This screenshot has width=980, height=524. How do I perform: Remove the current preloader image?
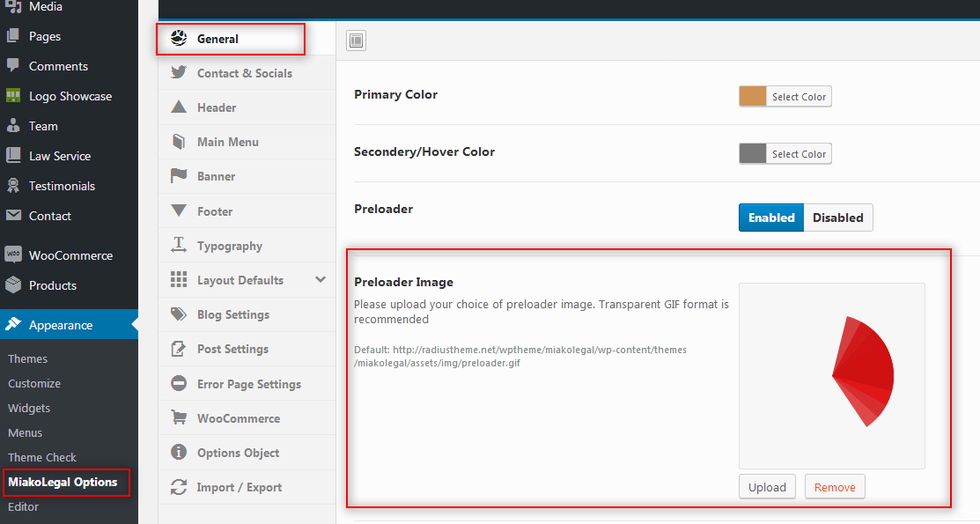coord(835,487)
